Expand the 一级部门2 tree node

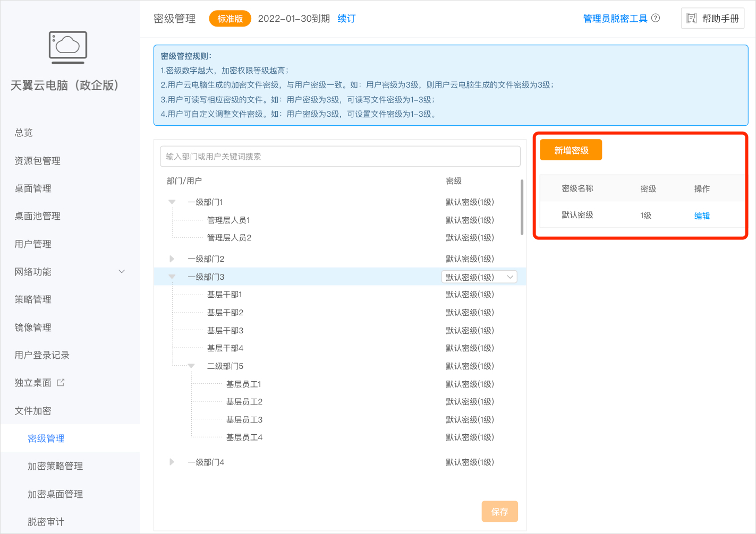171,259
